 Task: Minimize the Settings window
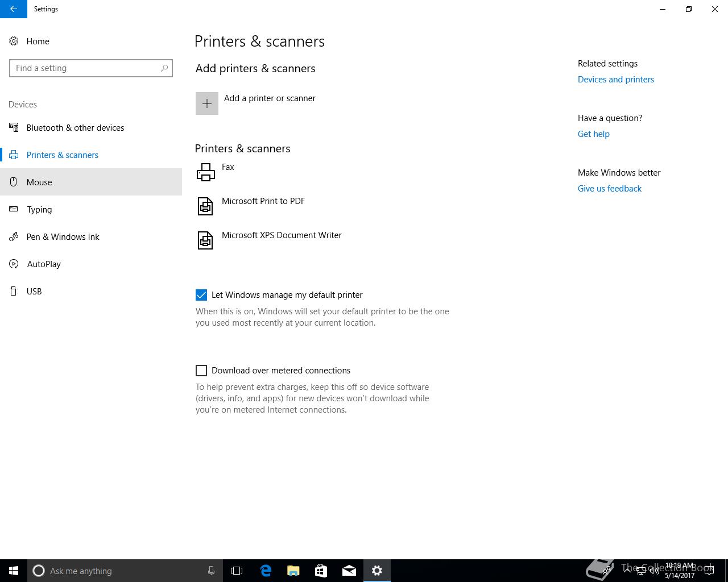click(663, 9)
